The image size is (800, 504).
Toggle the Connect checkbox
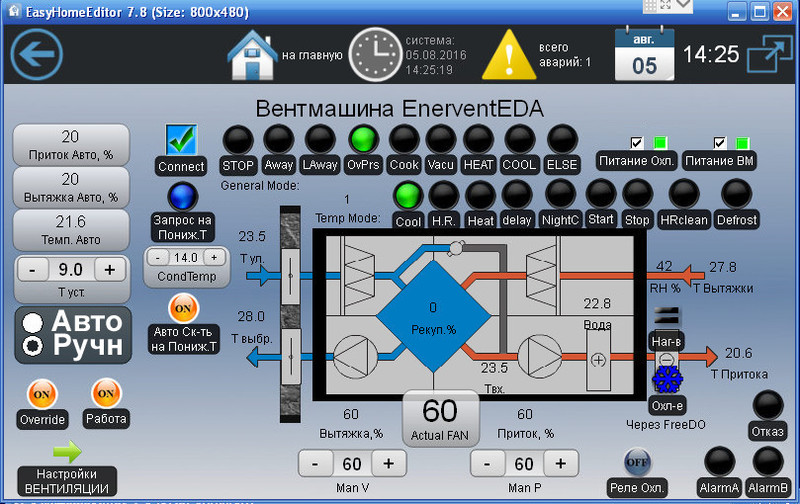[181, 139]
